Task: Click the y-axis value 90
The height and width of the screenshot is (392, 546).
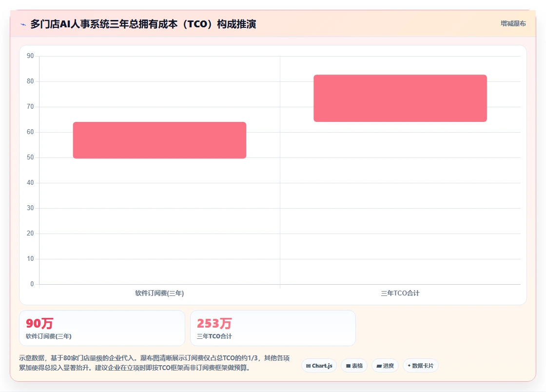Action: (x=30, y=56)
